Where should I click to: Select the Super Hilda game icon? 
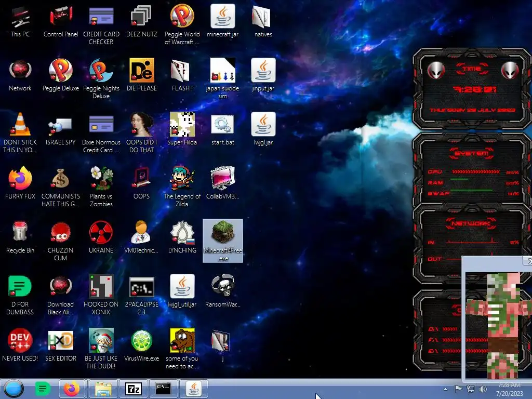coord(182,125)
